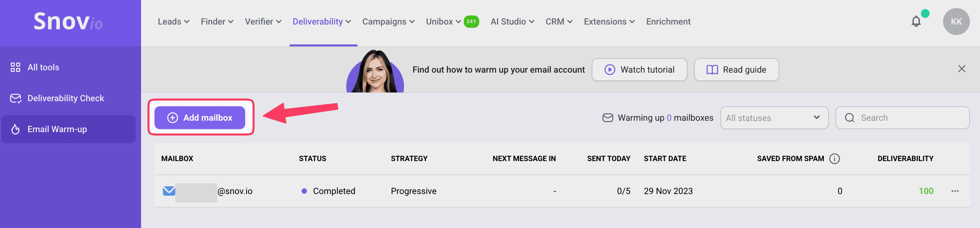980x228 pixels.
Task: Go to Deliverability Check in sidebar
Action: [65, 98]
